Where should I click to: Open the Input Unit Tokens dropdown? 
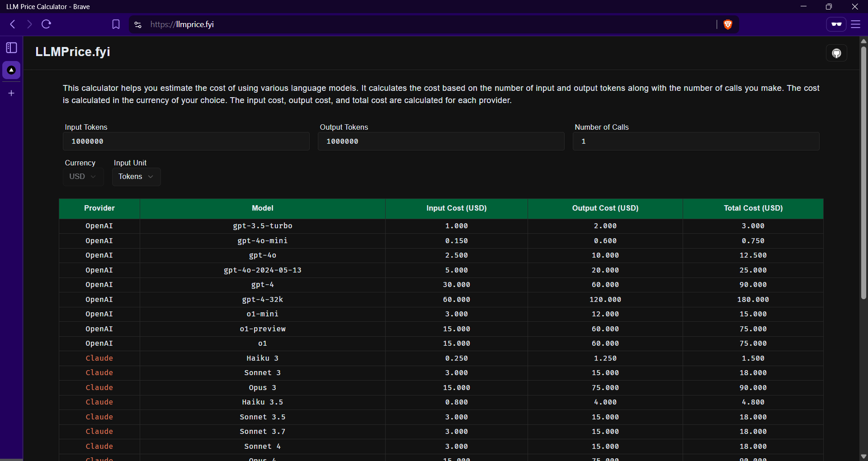[x=136, y=177]
